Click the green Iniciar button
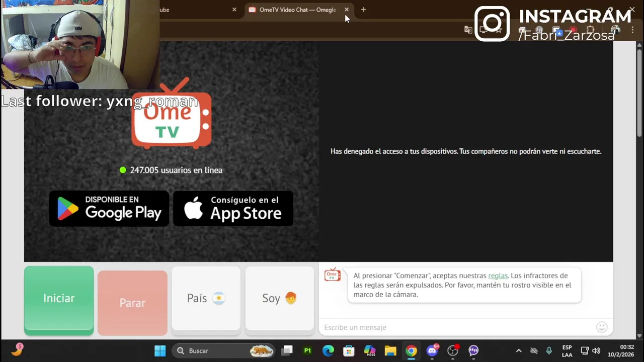The width and height of the screenshot is (644, 362). tap(59, 300)
